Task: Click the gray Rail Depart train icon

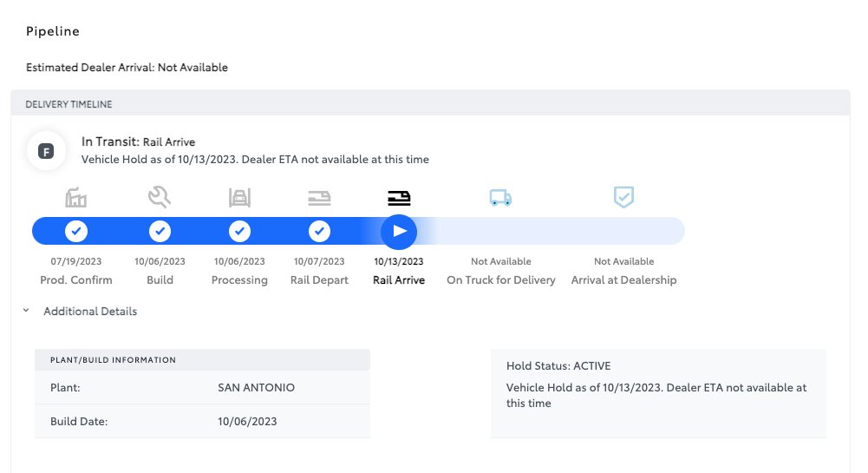Action: point(319,198)
